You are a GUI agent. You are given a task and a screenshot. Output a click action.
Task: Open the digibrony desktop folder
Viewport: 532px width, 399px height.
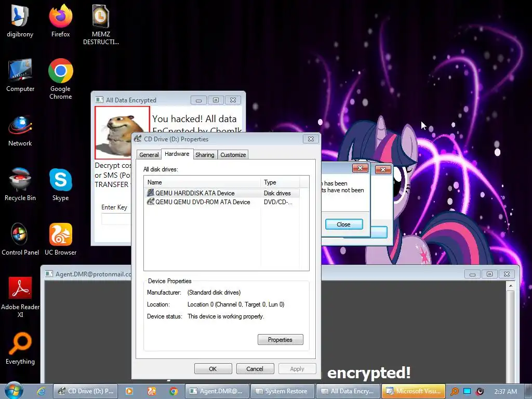20,20
